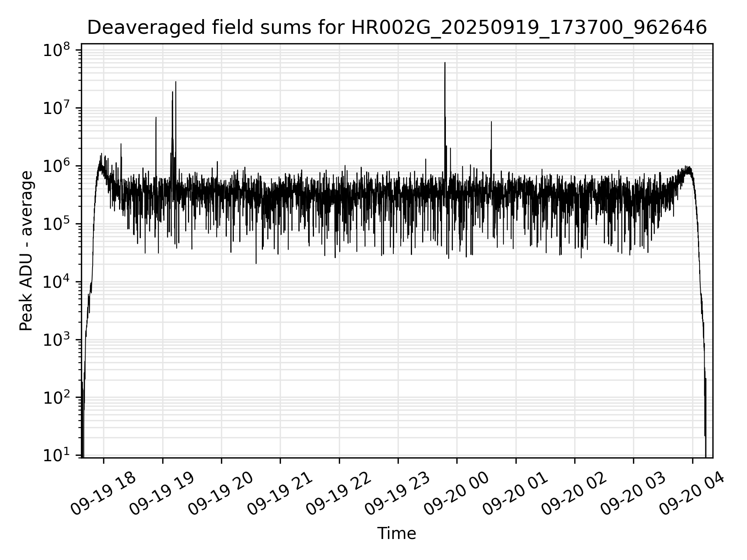Click the 09-19 21 x-axis tick label
This screenshot has width=747, height=560.
click(280, 494)
